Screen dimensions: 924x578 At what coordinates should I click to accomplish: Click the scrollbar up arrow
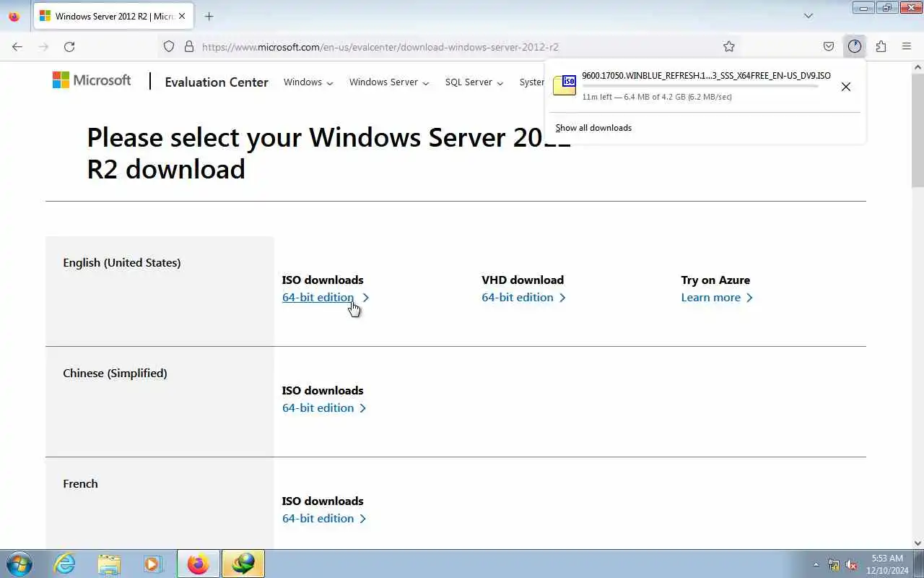(x=918, y=67)
